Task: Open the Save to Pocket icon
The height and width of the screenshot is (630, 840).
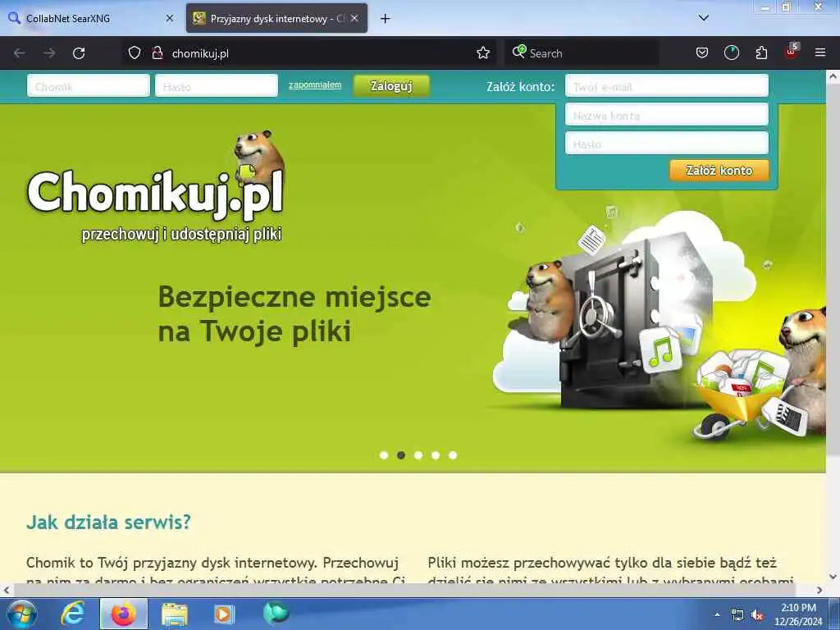Action: [702, 53]
